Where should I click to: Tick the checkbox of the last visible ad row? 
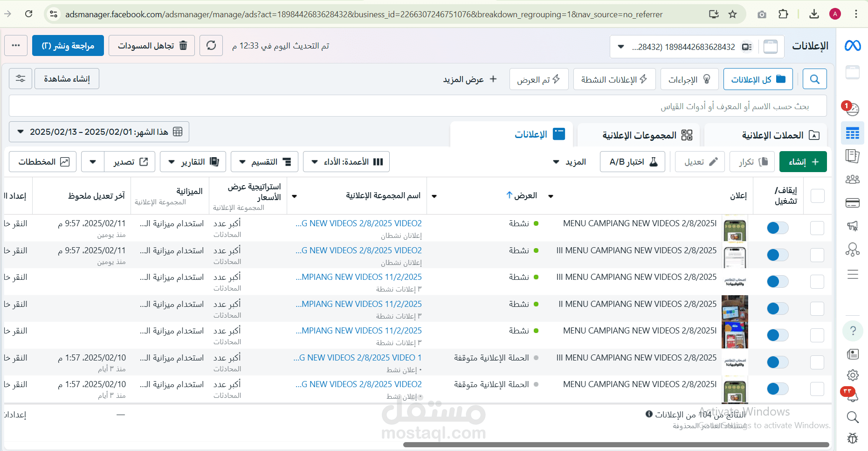[x=817, y=389]
